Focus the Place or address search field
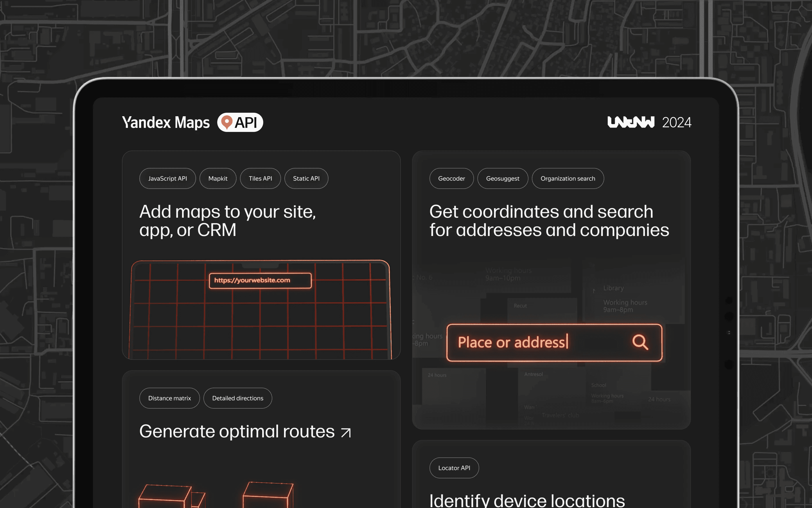The height and width of the screenshot is (508, 812). pyautogui.click(x=537, y=342)
